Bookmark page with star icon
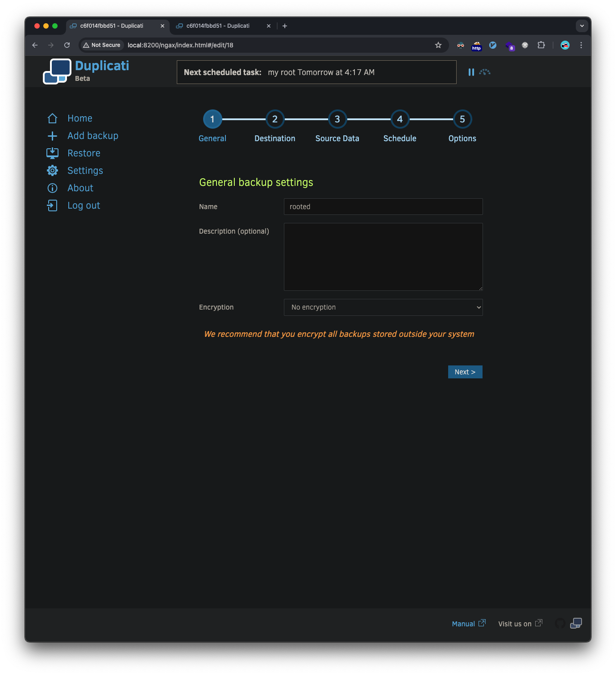616x675 pixels. pos(438,45)
